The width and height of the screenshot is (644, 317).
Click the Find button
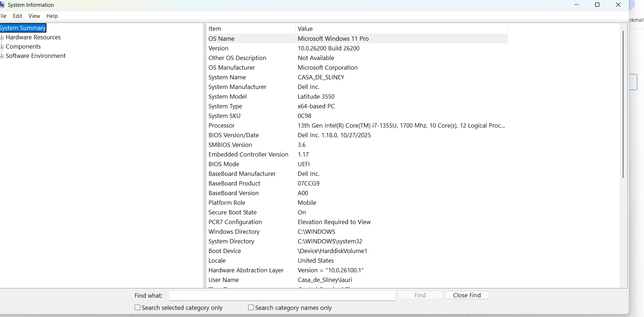pos(420,295)
